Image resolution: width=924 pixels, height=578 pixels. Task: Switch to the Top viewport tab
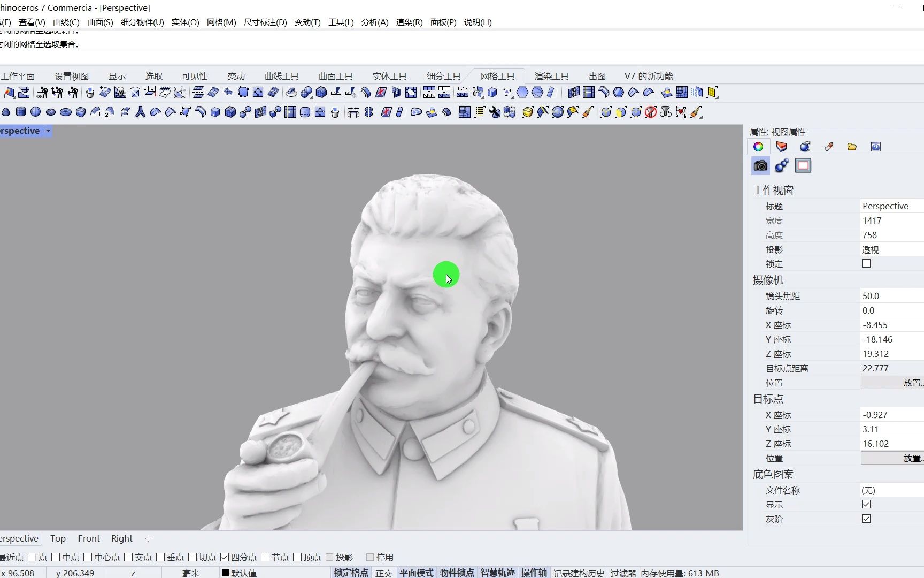pyautogui.click(x=58, y=538)
